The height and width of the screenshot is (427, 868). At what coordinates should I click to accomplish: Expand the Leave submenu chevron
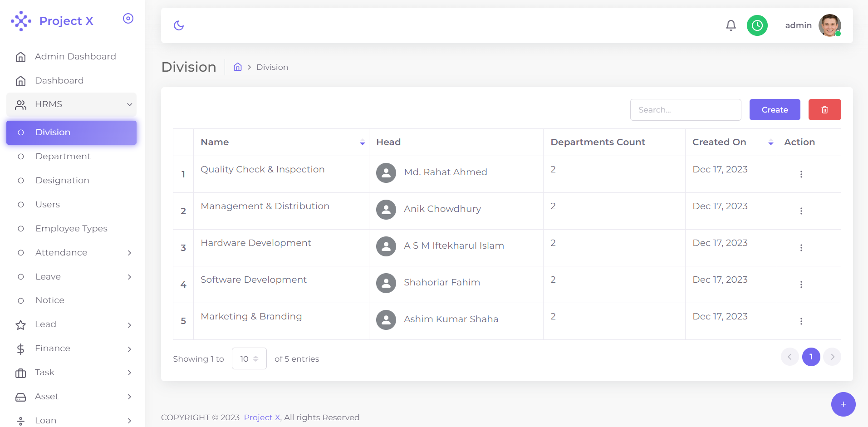click(x=129, y=277)
